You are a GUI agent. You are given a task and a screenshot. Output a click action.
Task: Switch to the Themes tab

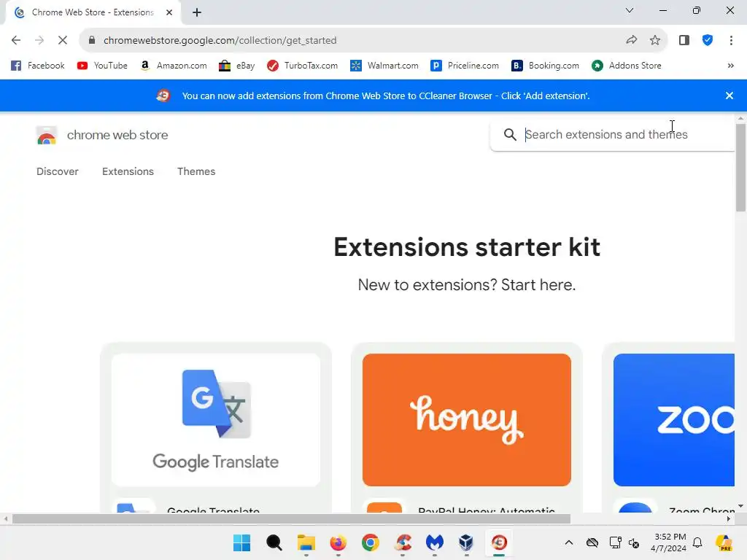(196, 171)
